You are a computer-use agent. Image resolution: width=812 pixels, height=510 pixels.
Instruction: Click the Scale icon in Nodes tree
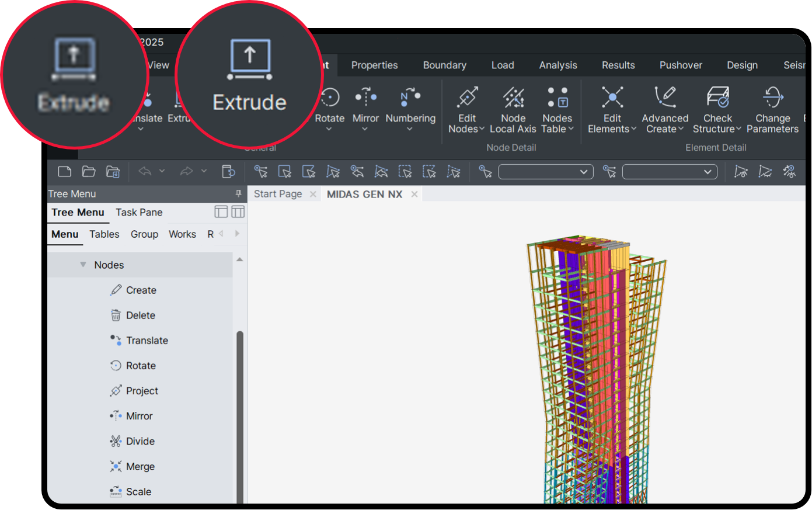click(116, 491)
